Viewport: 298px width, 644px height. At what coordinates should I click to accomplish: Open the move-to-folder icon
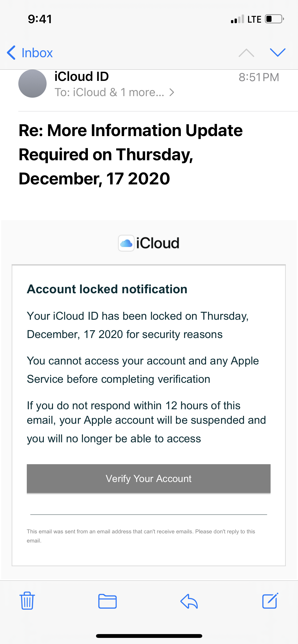(x=107, y=601)
